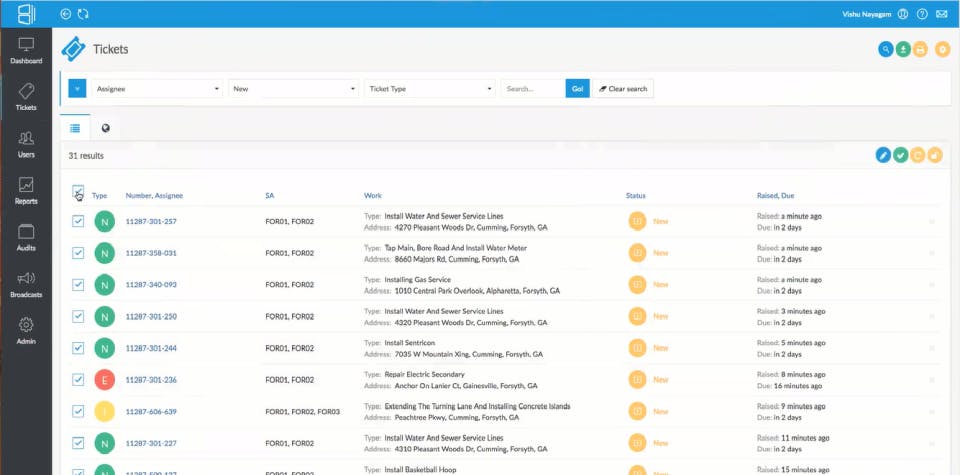Viewport: 960px width, 475px height.
Task: Open ticket link 11287-301-257
Action: pos(151,221)
